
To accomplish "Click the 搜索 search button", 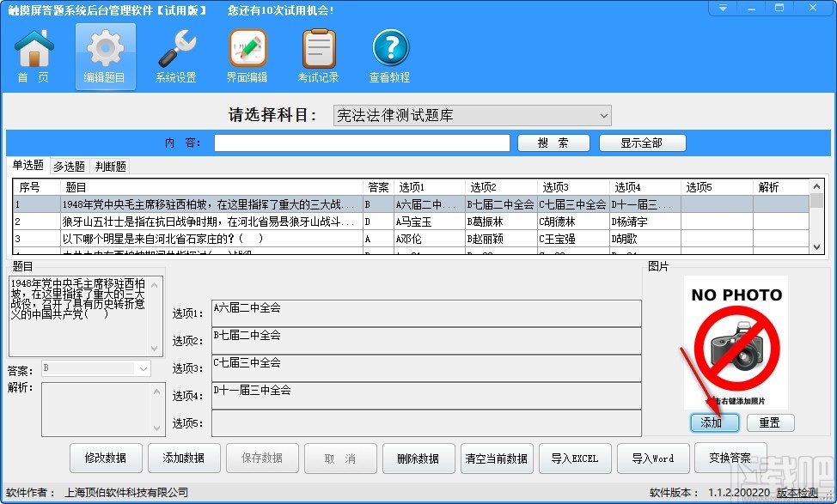I will [553, 143].
